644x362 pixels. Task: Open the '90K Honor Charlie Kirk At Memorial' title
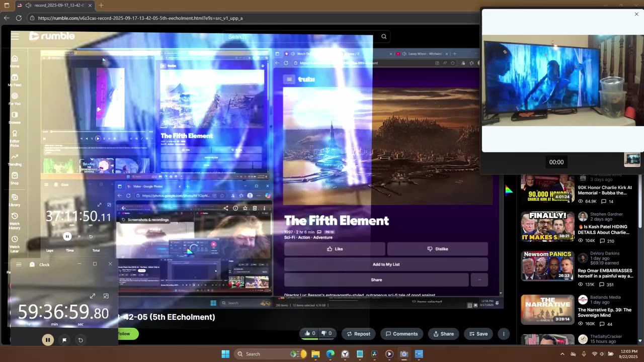[x=605, y=190]
